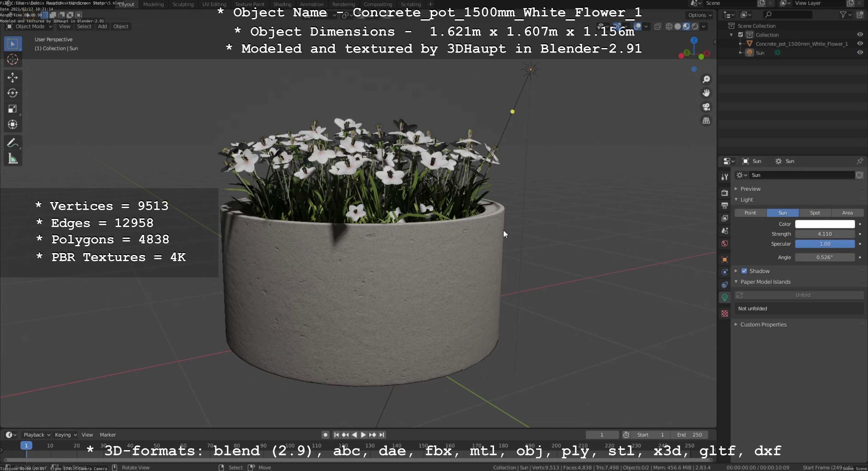Uncheck the Collection exclude checkbox
Screen dimensions: 868x471
coord(741,35)
